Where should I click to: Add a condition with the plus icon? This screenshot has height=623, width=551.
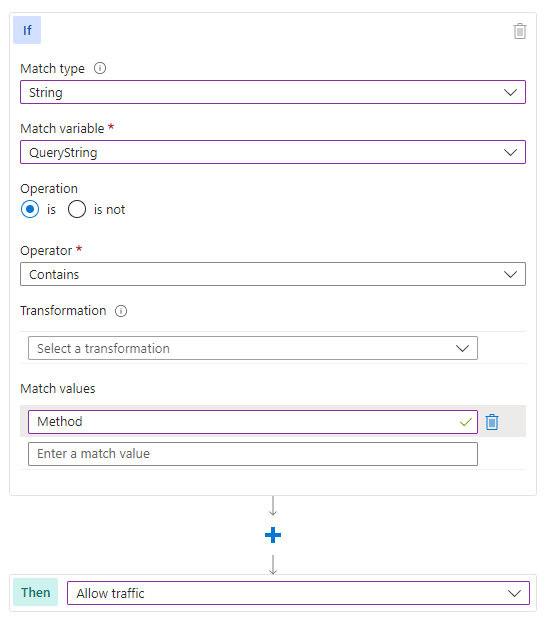[273, 535]
